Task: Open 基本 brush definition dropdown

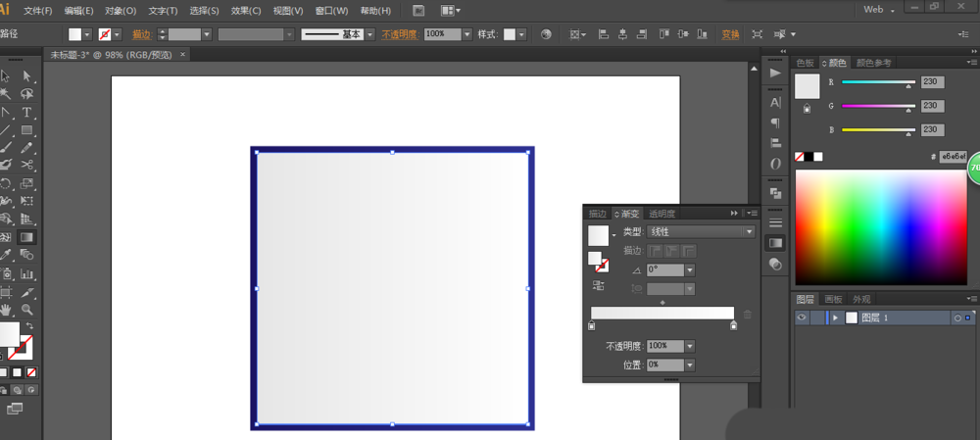Action: click(x=370, y=34)
